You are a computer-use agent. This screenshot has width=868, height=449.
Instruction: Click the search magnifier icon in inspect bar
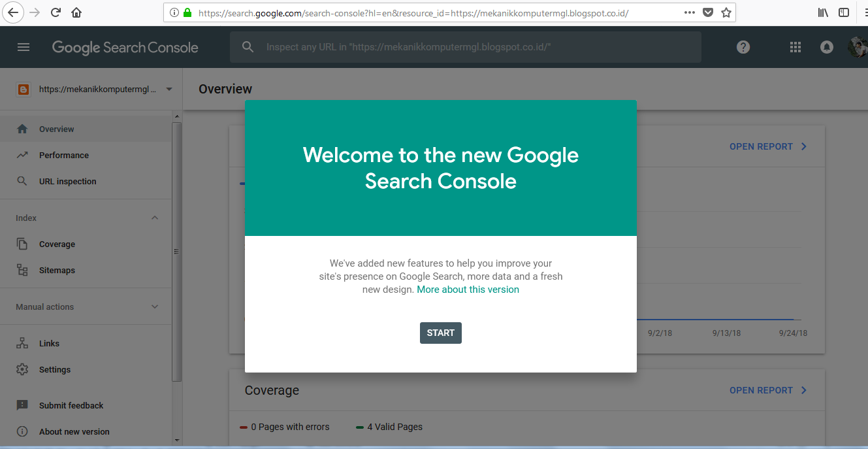click(x=248, y=47)
